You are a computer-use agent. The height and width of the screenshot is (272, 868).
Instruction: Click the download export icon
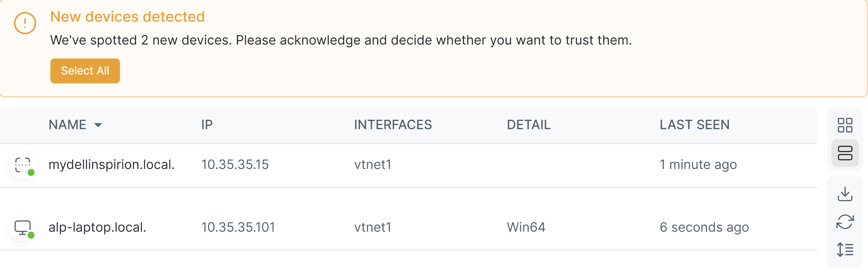(x=845, y=194)
